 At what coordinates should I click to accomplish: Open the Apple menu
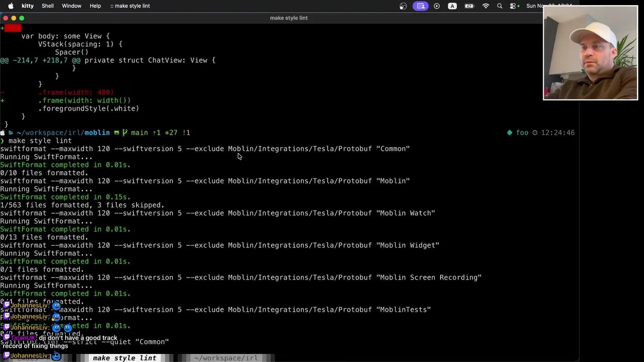[11, 6]
